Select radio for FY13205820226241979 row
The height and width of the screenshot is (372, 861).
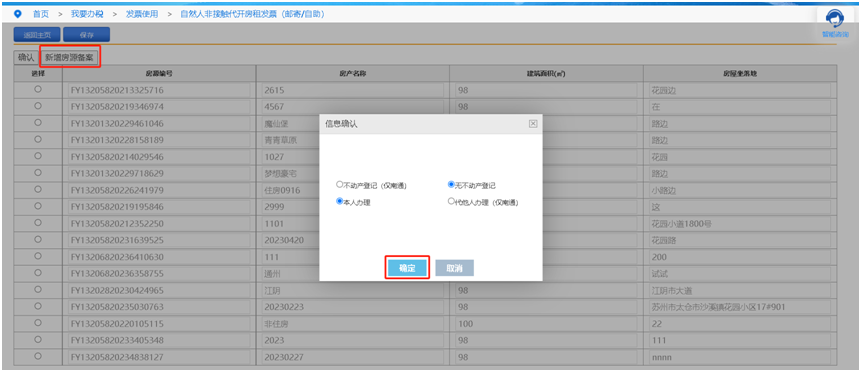point(38,189)
